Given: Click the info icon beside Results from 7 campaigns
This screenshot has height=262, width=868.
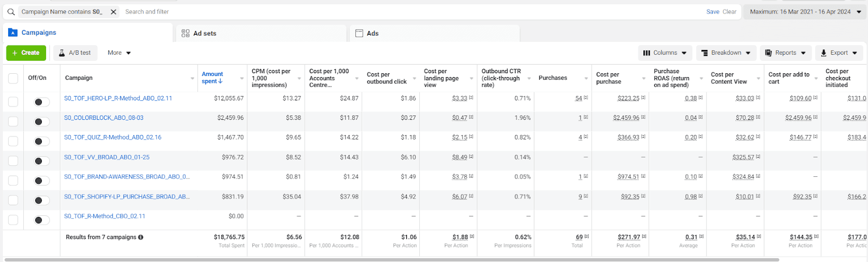Looking at the screenshot, I should [x=141, y=238].
